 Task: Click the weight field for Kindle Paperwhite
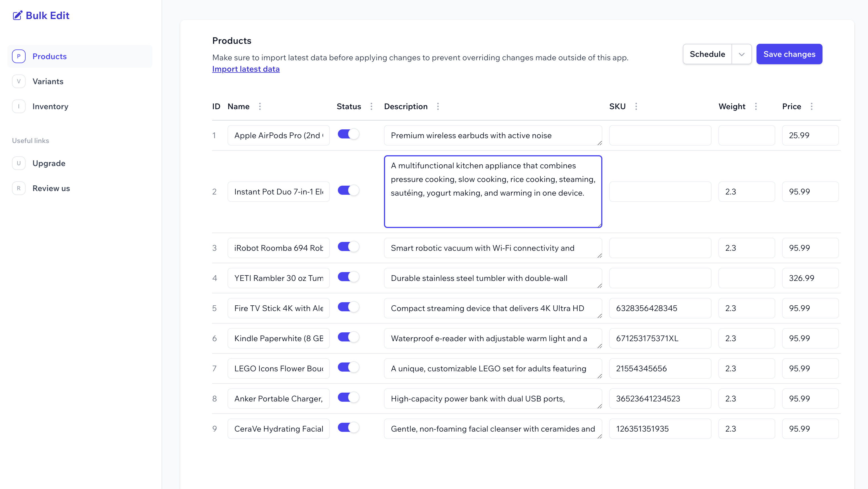coord(747,338)
